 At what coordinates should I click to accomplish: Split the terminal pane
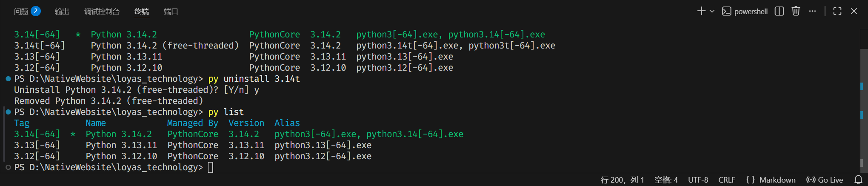779,11
